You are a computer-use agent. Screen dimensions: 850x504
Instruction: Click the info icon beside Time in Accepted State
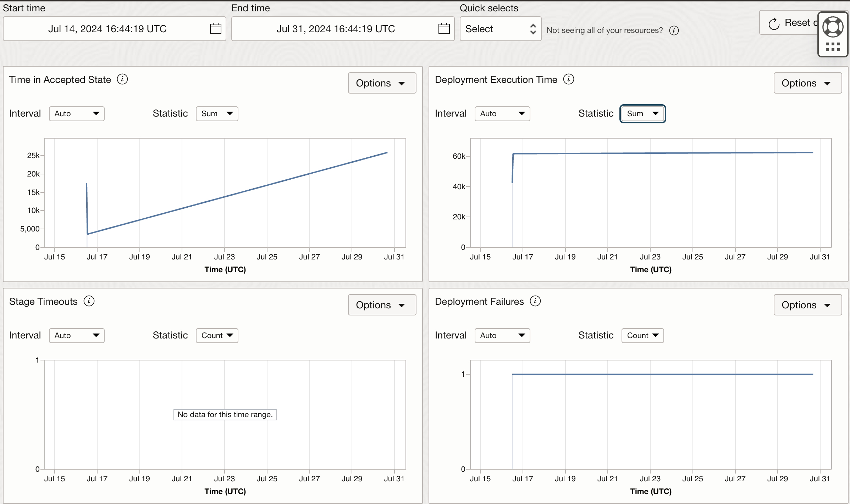coord(123,79)
